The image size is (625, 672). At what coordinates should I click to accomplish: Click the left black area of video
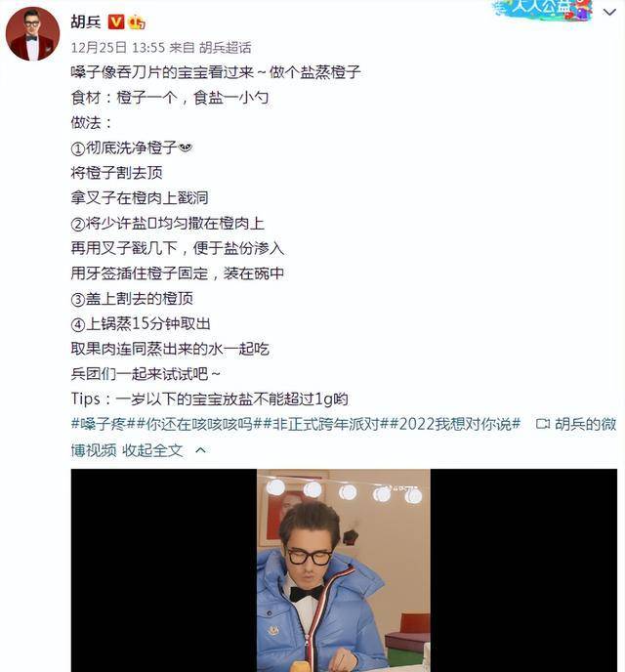click(x=164, y=570)
